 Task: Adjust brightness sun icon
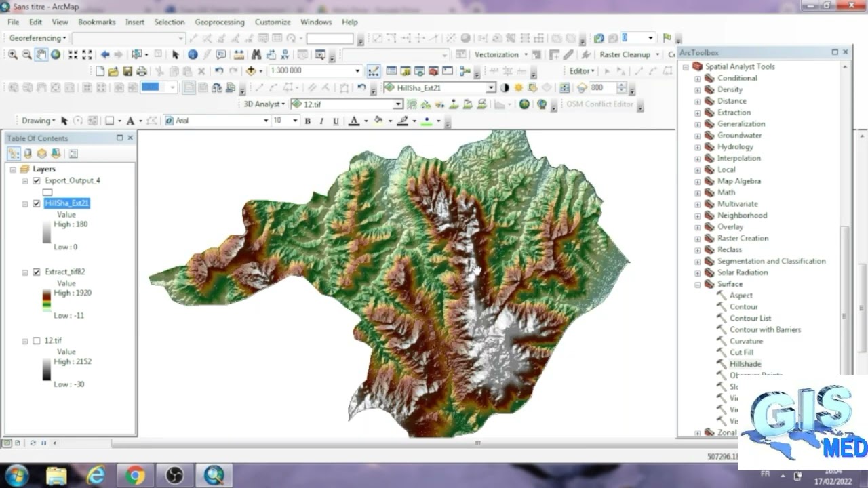click(x=519, y=88)
